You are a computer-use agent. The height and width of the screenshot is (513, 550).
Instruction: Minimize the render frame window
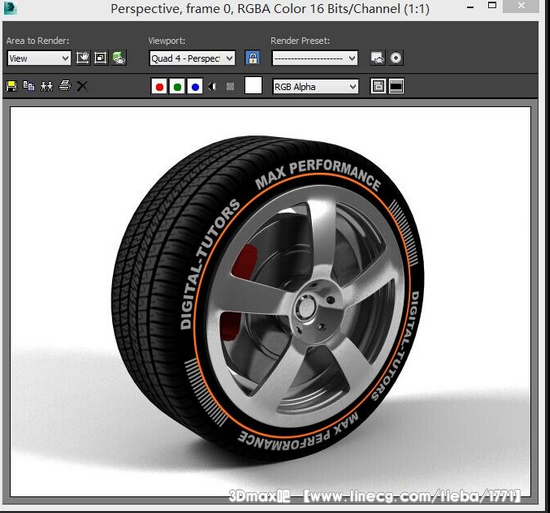coord(470,7)
